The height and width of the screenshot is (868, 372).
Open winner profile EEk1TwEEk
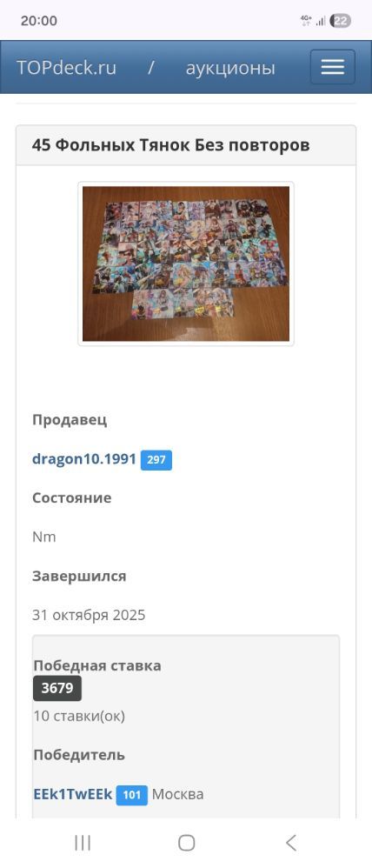point(73,794)
